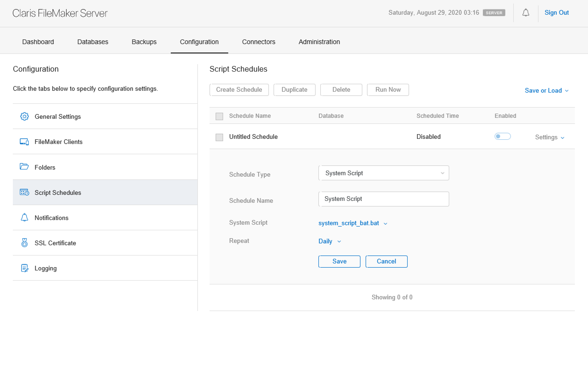Viewport: 588px width, 378px height.
Task: Click the notification bell in the header
Action: [x=526, y=13]
